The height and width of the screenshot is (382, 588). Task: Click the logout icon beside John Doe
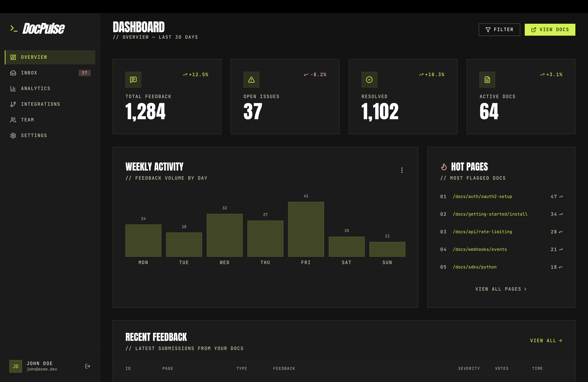pyautogui.click(x=87, y=366)
